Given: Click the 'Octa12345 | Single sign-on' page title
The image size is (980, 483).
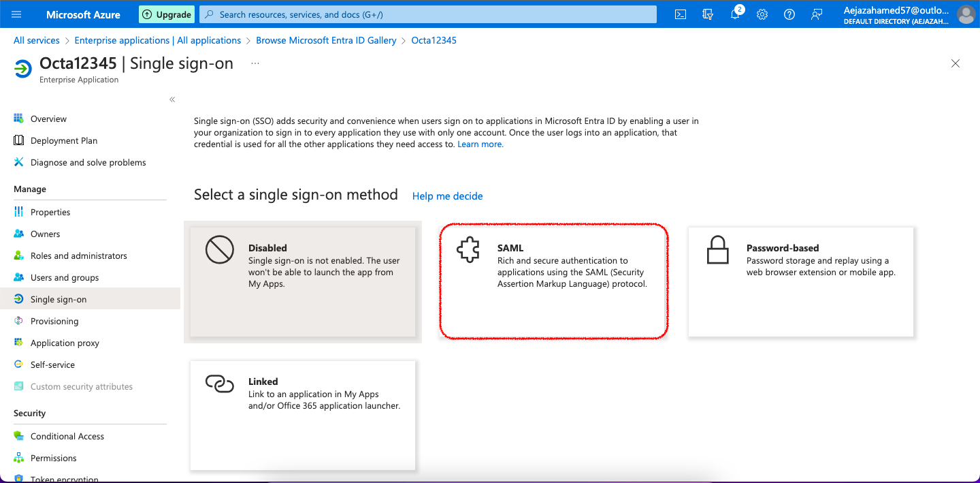Looking at the screenshot, I should (x=137, y=63).
